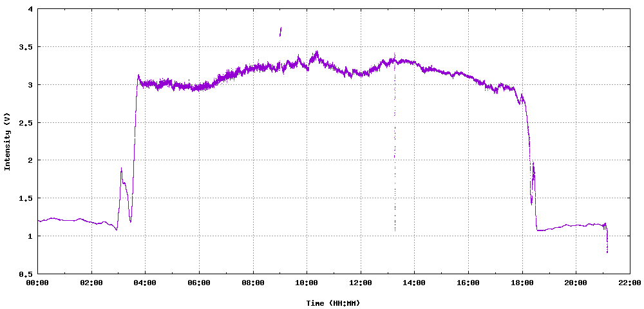
Task: Click the x-axis label "20:00"
Action: [x=576, y=283]
